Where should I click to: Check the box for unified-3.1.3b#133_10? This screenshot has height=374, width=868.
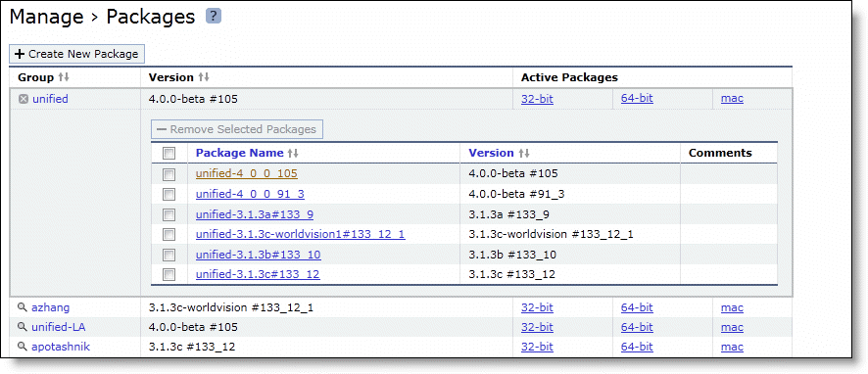coord(169,255)
